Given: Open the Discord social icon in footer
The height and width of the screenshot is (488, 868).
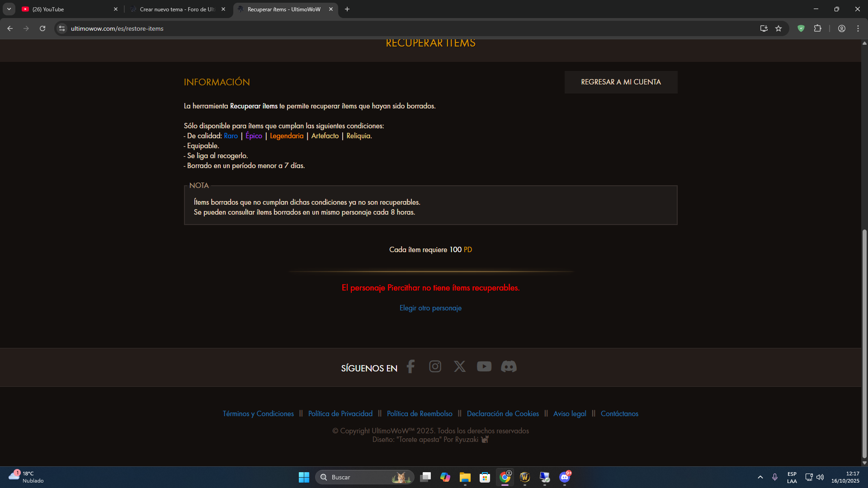Looking at the screenshot, I should point(509,366).
